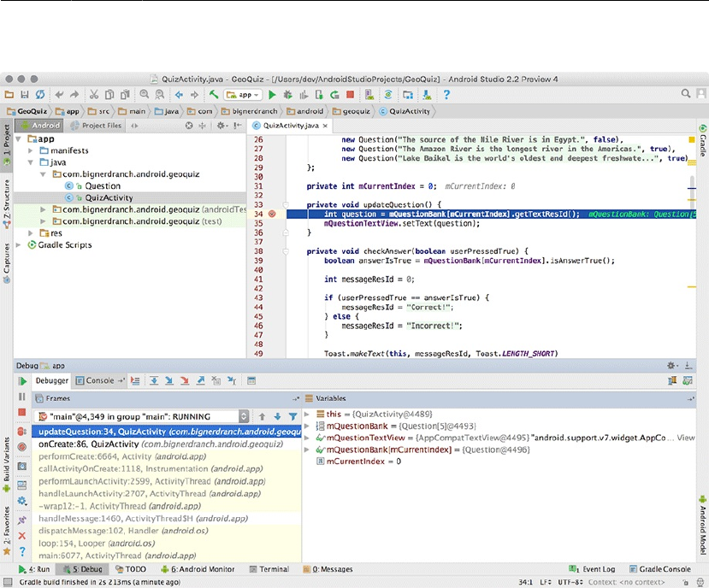This screenshot has height=588, width=709.
Task: Open Event Log from status bar
Action: tap(592, 568)
